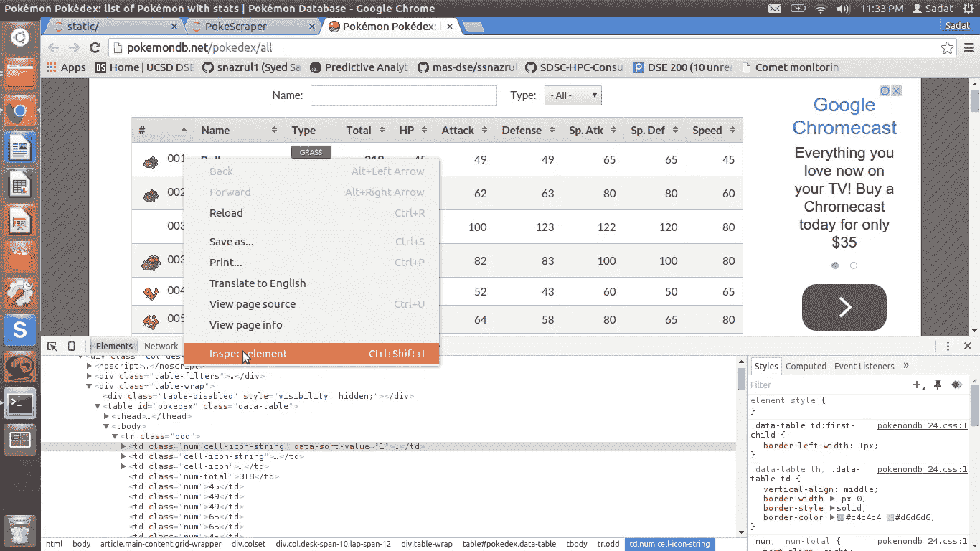Sort the table by Attack column
The width and height of the screenshot is (980, 551).
tap(464, 130)
